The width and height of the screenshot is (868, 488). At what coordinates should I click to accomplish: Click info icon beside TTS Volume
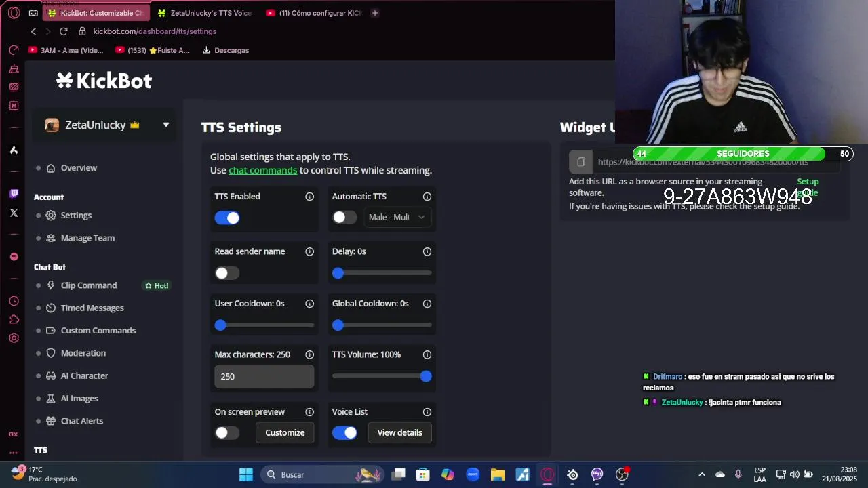(427, 354)
